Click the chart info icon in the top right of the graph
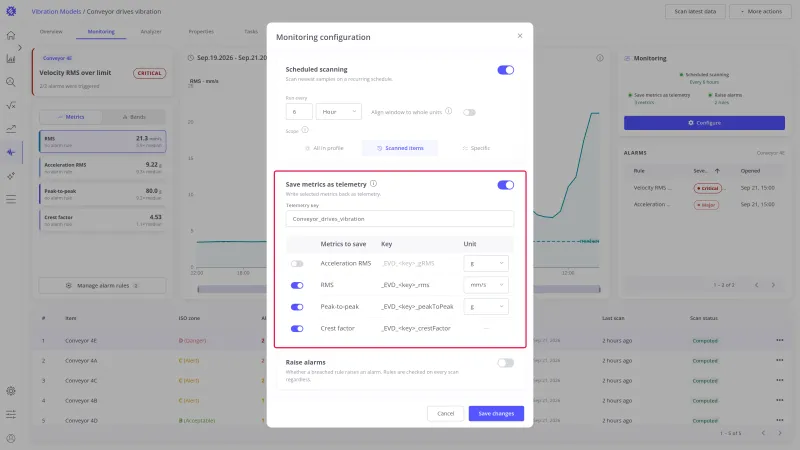Image resolution: width=800 pixels, height=450 pixels. (x=600, y=58)
